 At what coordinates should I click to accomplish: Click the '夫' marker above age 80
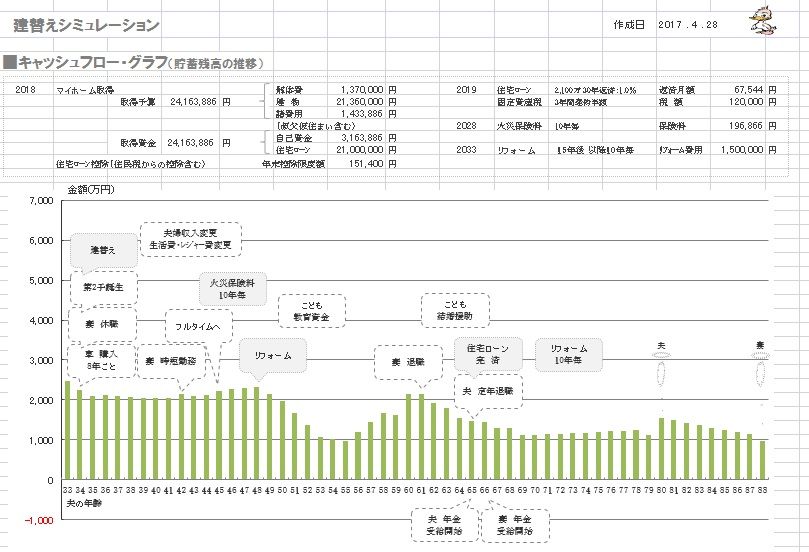[x=661, y=346]
